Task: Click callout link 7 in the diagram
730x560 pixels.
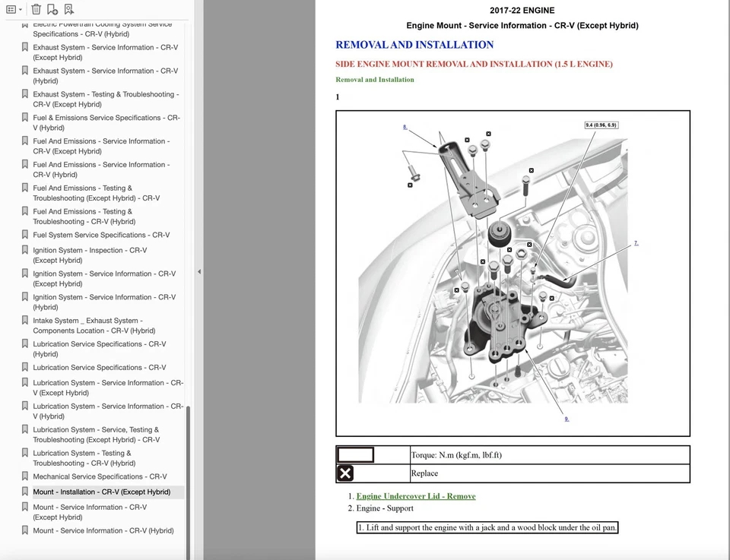Action: [x=636, y=243]
